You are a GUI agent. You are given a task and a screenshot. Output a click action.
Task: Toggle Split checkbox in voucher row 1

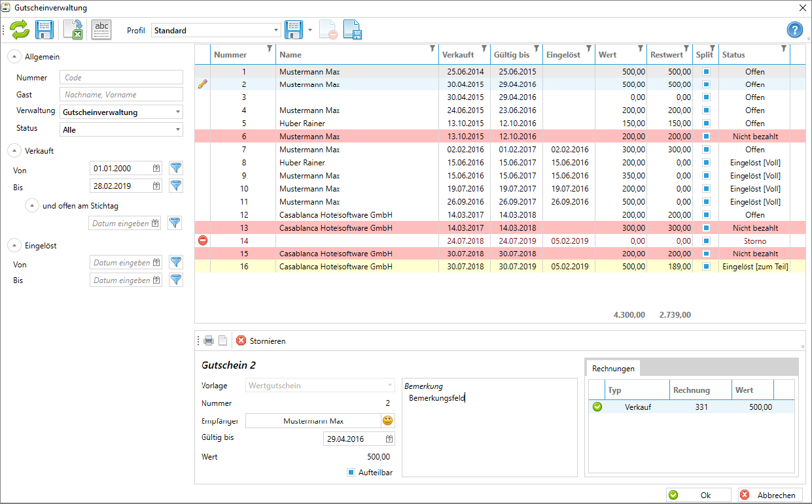[x=706, y=71]
